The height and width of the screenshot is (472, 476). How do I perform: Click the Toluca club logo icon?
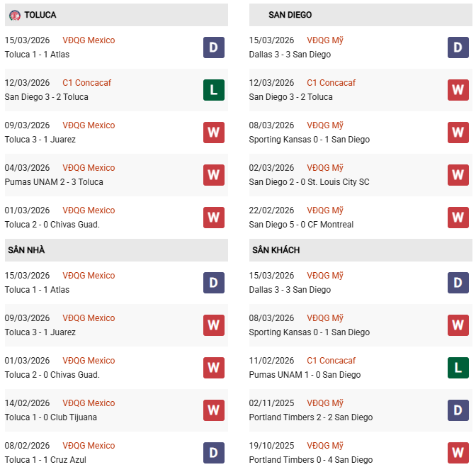point(15,15)
